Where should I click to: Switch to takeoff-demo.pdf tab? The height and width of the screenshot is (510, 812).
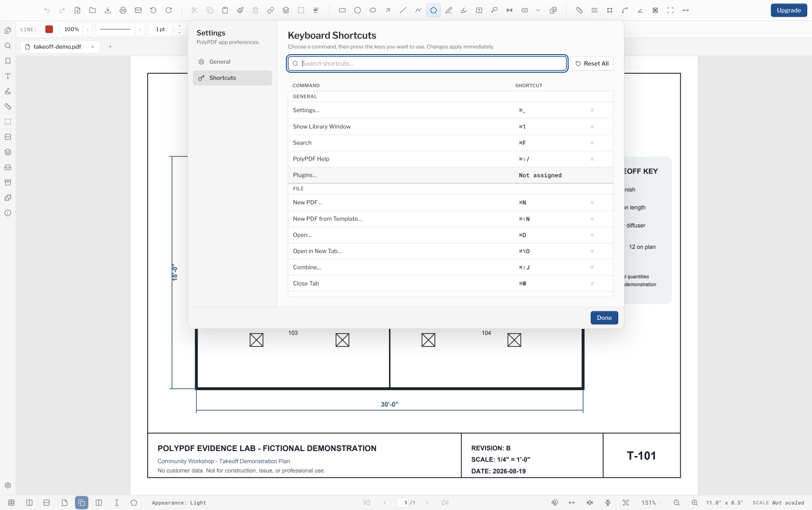[57, 47]
